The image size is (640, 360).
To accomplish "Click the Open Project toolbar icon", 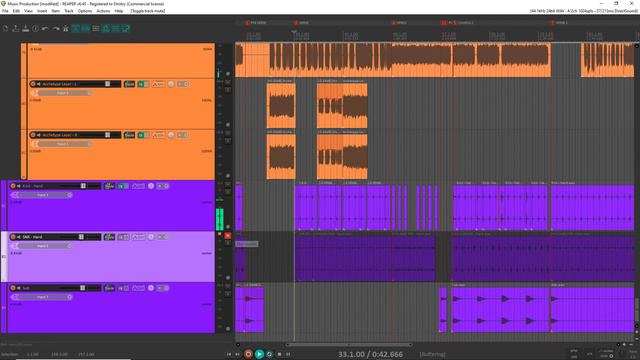I will 16,29.
